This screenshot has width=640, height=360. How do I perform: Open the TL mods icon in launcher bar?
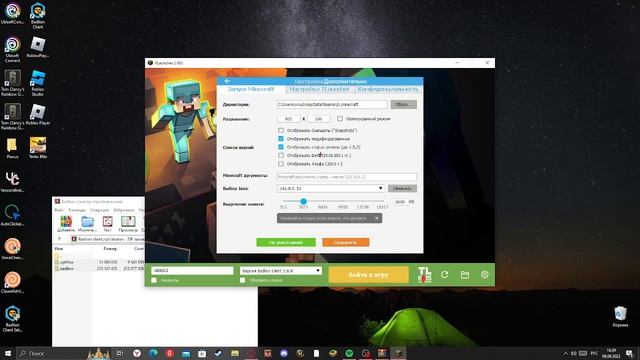click(424, 275)
